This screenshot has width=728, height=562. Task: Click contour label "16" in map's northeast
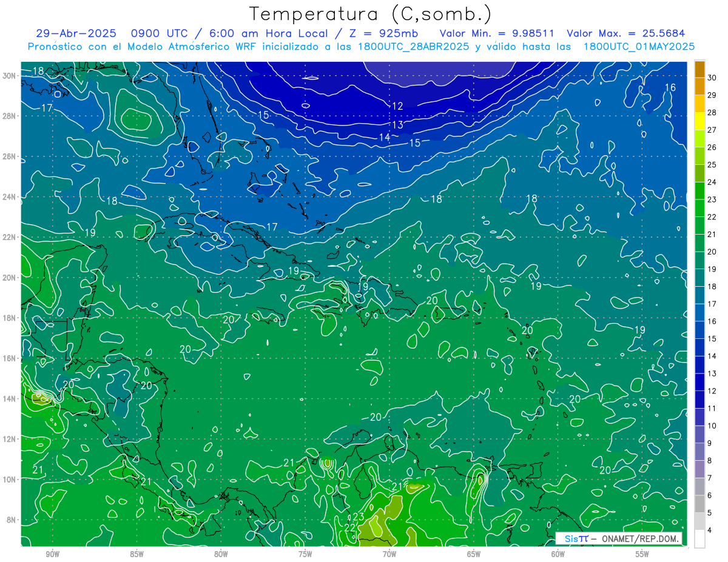[670, 88]
